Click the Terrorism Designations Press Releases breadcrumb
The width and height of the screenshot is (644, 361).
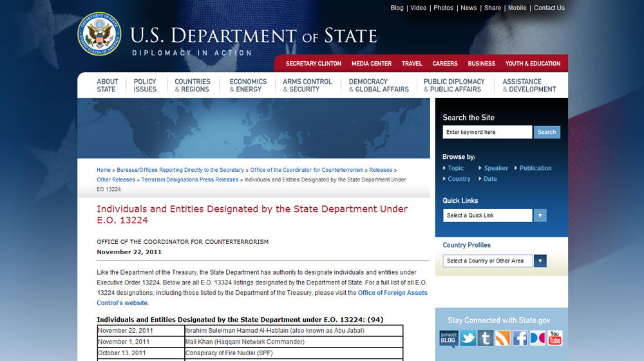189,180
